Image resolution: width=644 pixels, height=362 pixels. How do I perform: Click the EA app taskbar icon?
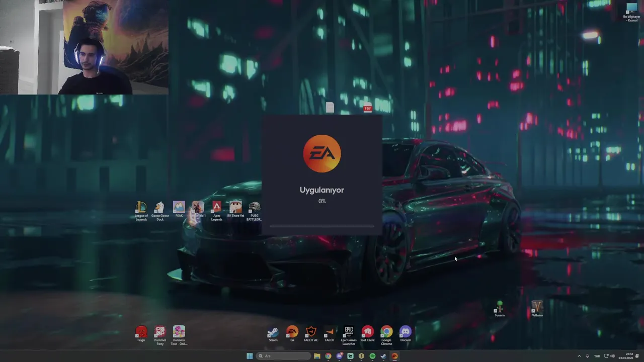pos(394,356)
